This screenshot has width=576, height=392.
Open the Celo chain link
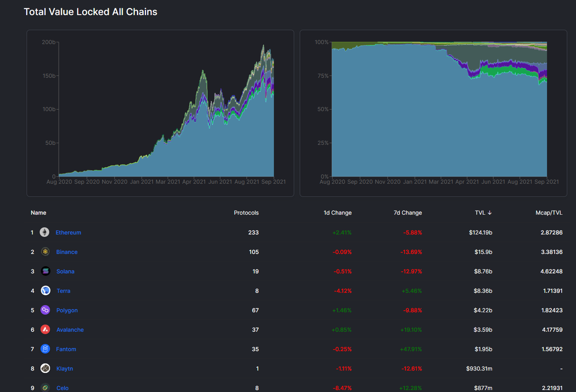point(62,388)
